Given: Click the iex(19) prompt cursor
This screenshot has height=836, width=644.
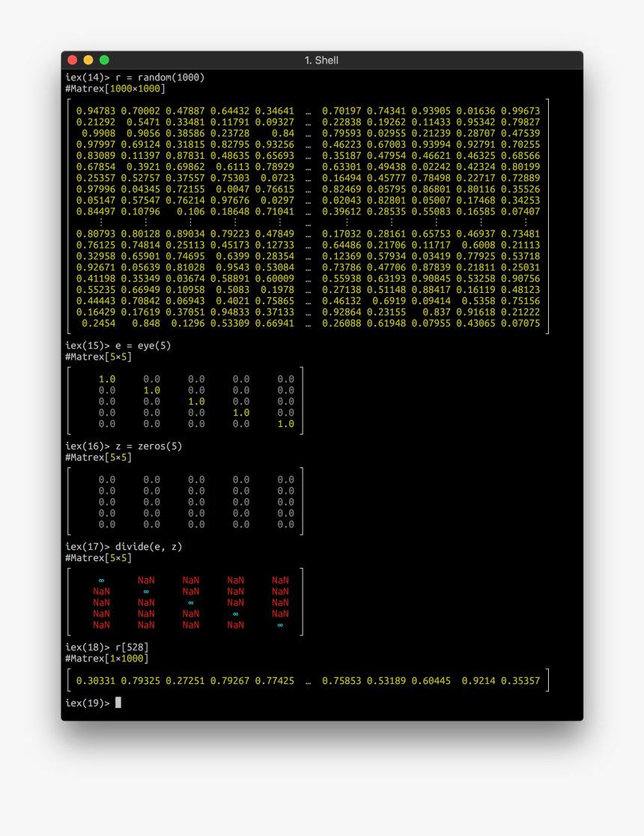Looking at the screenshot, I should [x=118, y=703].
